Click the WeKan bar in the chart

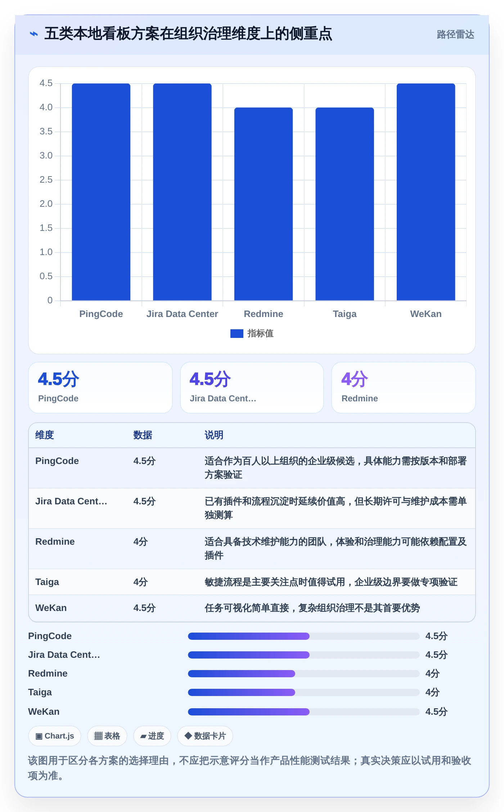[x=426, y=192]
